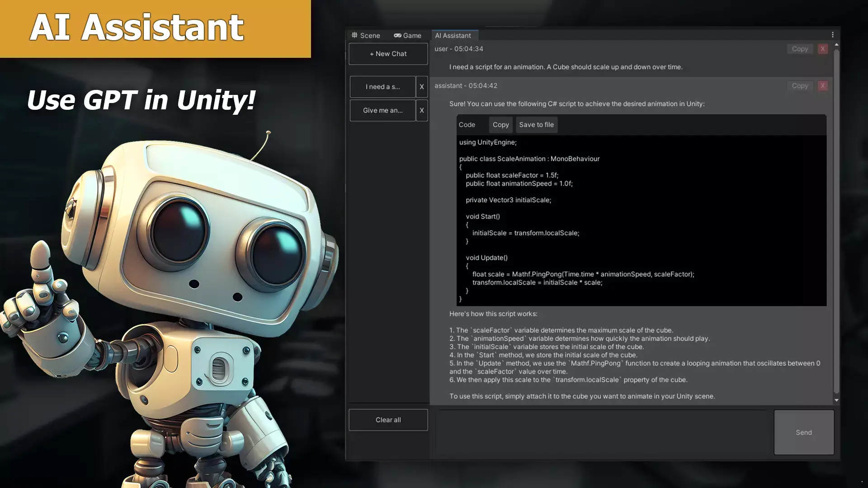Click the user's 'I need a script' message text

point(566,67)
